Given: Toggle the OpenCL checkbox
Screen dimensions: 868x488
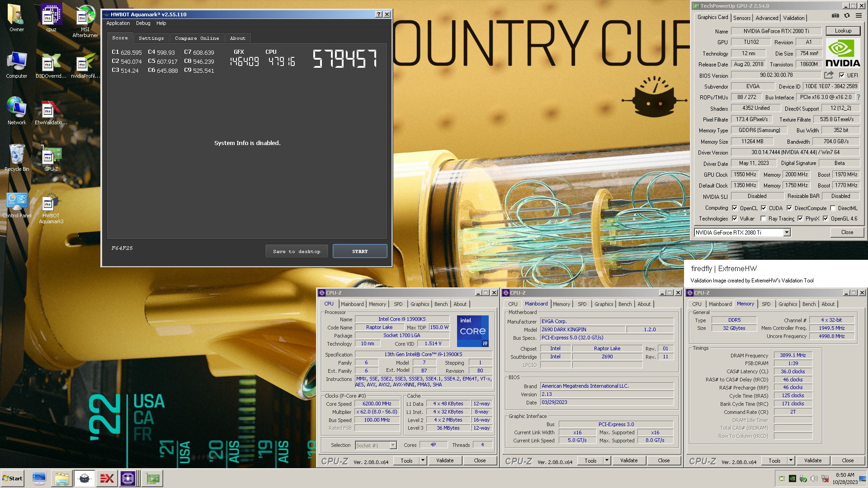Looking at the screenshot, I should [x=735, y=208].
